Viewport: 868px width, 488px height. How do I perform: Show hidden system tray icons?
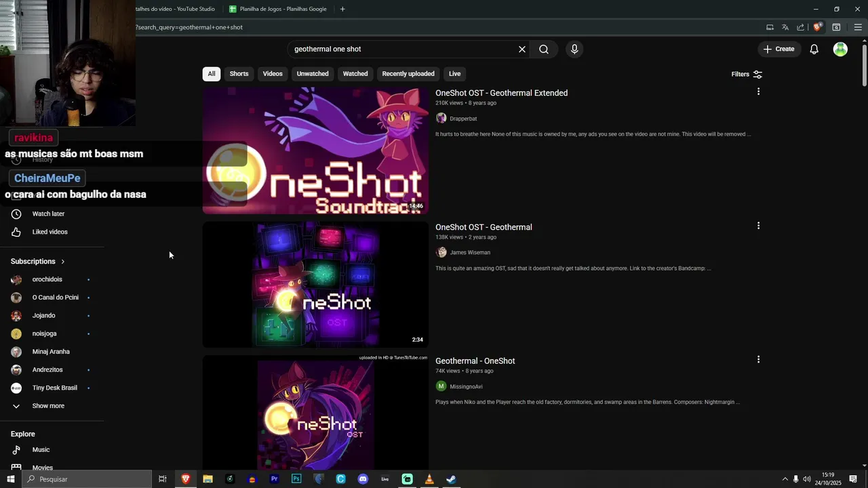pyautogui.click(x=785, y=479)
